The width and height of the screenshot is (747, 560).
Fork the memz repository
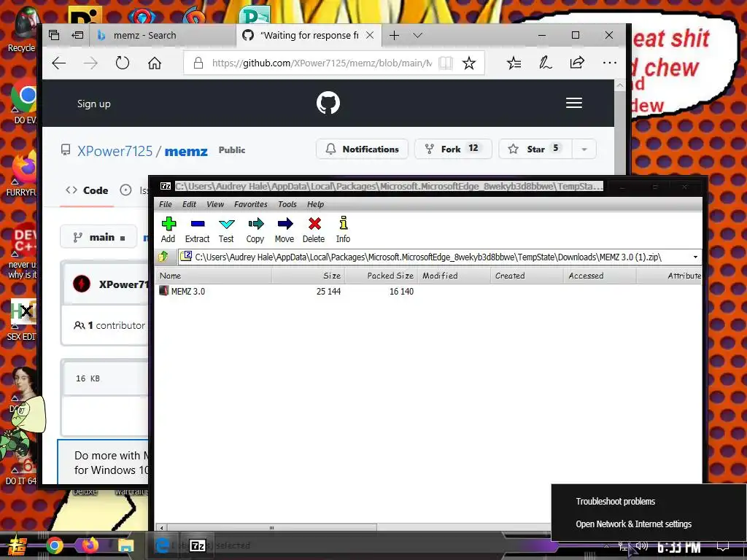(453, 149)
